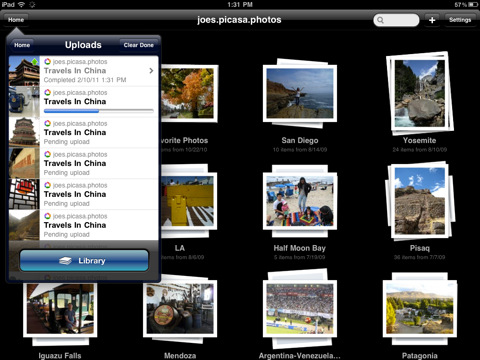
Task: Click the Library books icon
Action: (x=65, y=261)
